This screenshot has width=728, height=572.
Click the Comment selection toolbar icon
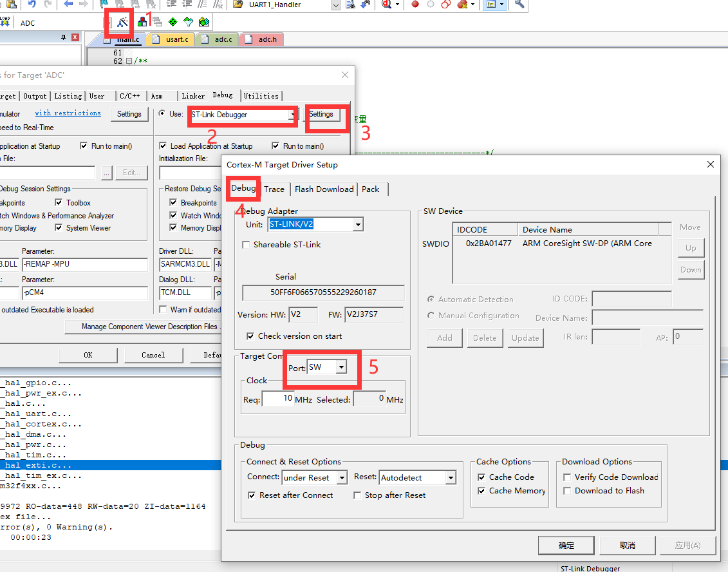(202, 4)
